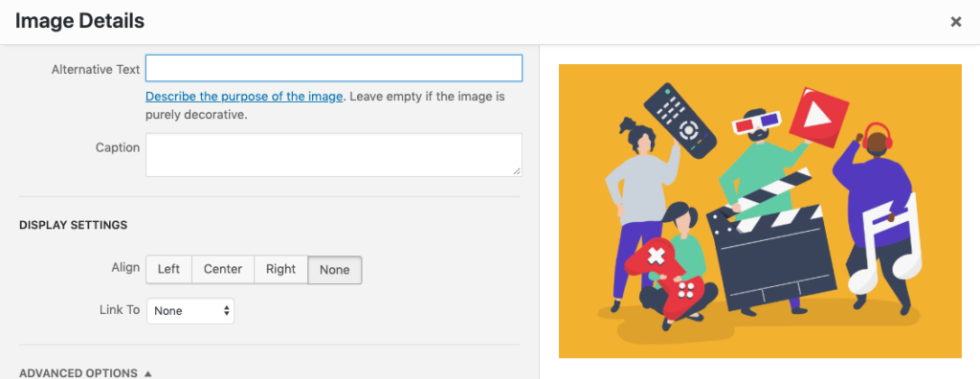
Task: Close the Image Details dialog
Action: (956, 22)
